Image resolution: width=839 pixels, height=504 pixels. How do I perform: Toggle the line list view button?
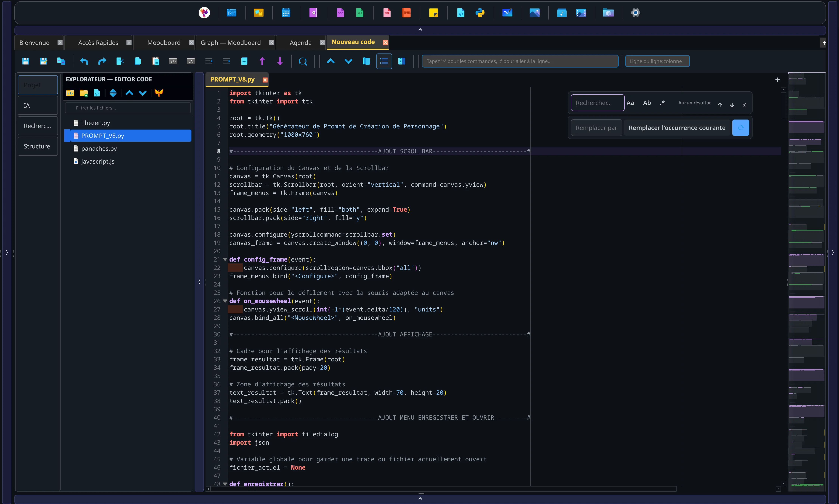tap(384, 61)
